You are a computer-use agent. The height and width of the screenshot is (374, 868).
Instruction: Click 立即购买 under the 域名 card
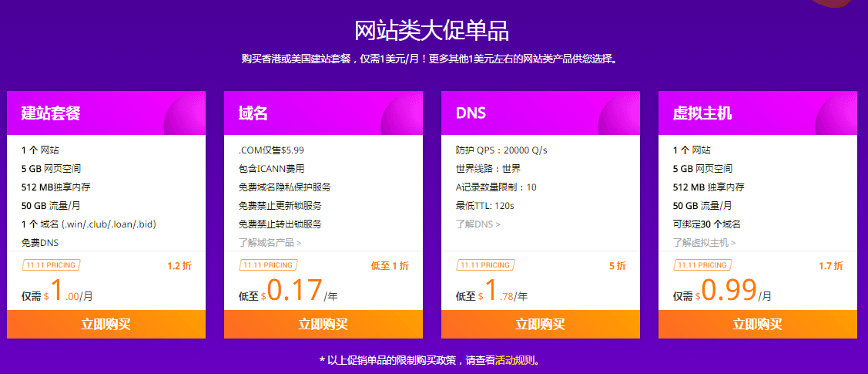tap(323, 324)
